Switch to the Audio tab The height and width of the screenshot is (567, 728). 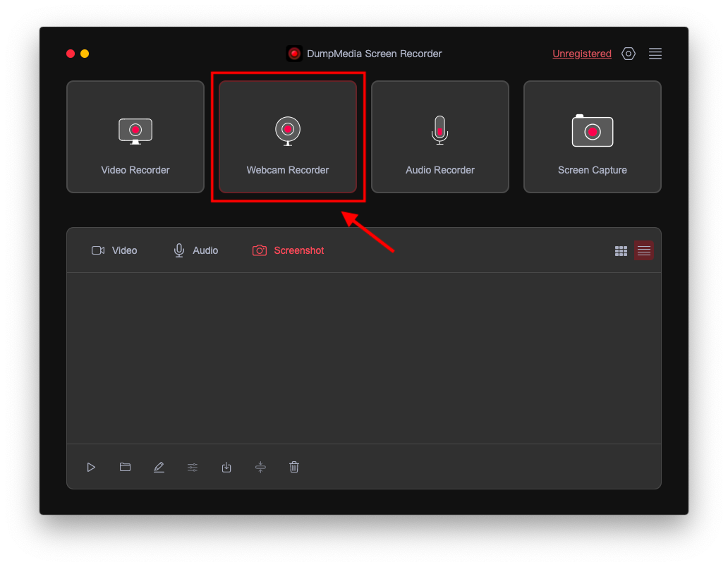point(195,250)
